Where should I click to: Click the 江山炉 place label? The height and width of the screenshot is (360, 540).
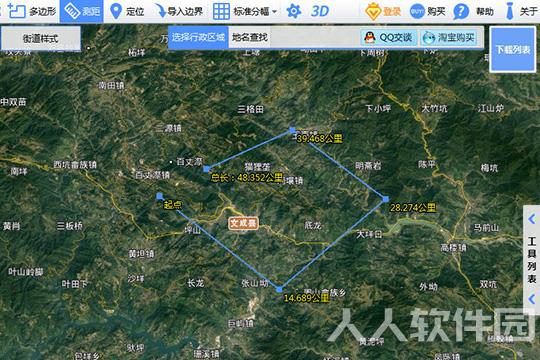point(490,109)
